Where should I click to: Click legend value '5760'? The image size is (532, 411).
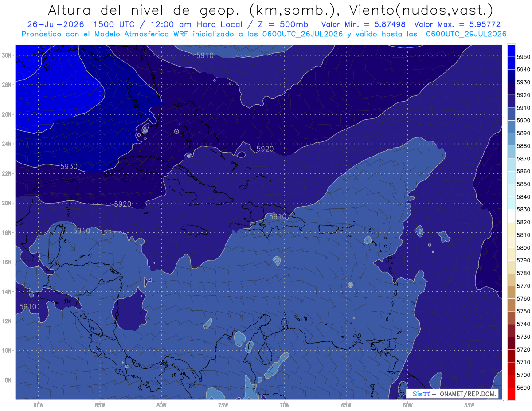pos(523,298)
